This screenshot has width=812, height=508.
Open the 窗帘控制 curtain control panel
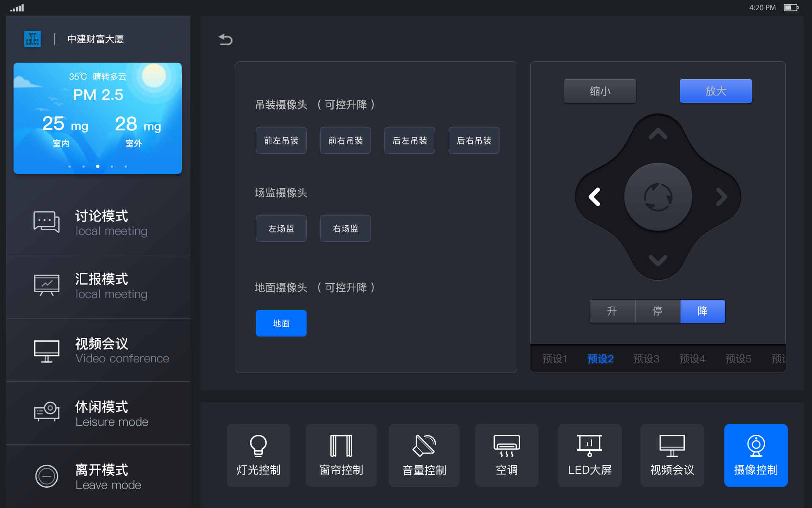pos(341,456)
